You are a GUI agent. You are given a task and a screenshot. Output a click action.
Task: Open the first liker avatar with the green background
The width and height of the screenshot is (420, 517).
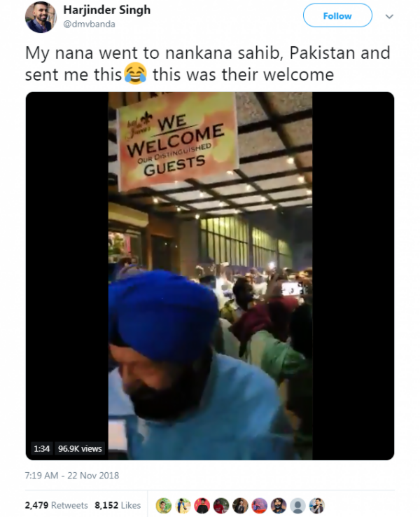(164, 506)
